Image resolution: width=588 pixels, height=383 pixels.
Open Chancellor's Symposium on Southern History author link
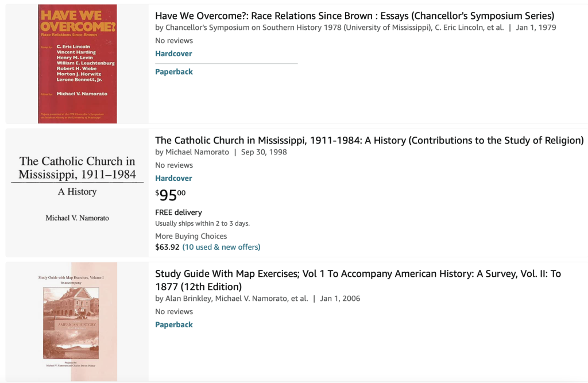click(298, 28)
